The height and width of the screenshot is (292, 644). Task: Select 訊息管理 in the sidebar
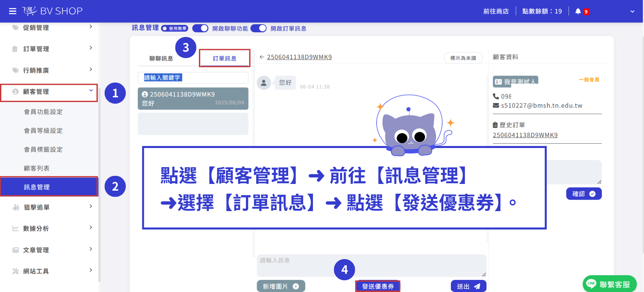[x=49, y=187]
